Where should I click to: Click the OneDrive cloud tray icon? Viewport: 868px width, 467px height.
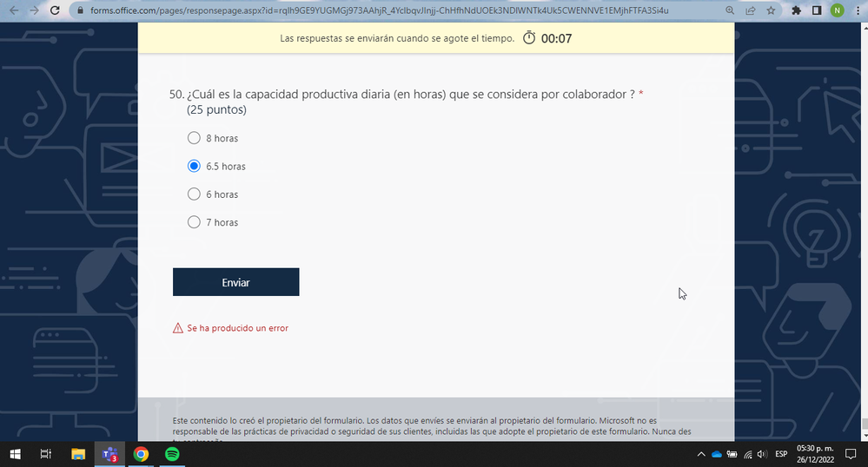click(x=716, y=454)
